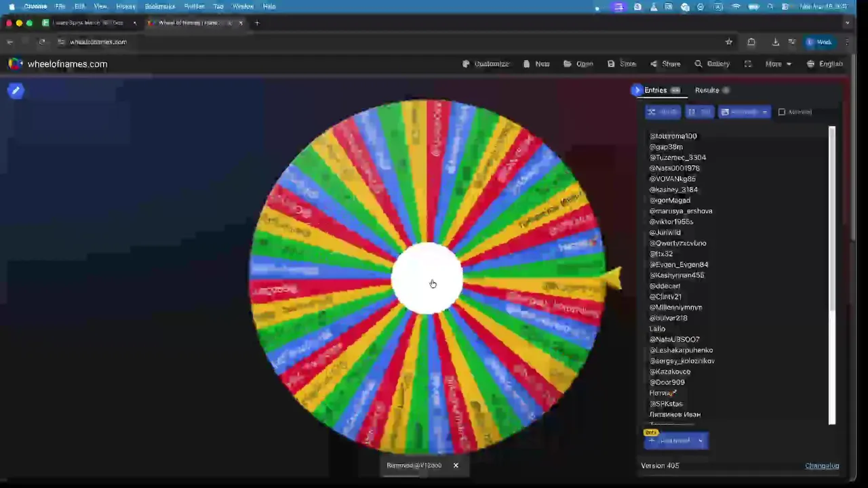Toggle fullscreen mode icon
This screenshot has width=868, height=488.
(x=748, y=64)
